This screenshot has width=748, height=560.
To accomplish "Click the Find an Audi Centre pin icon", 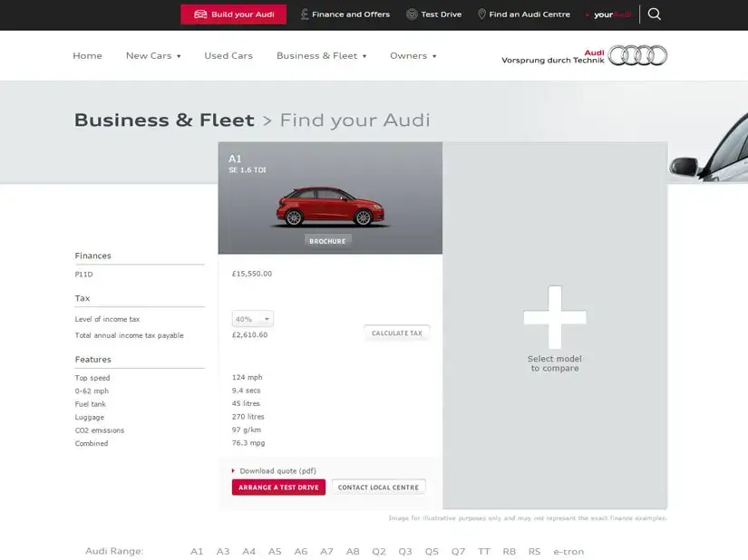I will pyautogui.click(x=482, y=14).
